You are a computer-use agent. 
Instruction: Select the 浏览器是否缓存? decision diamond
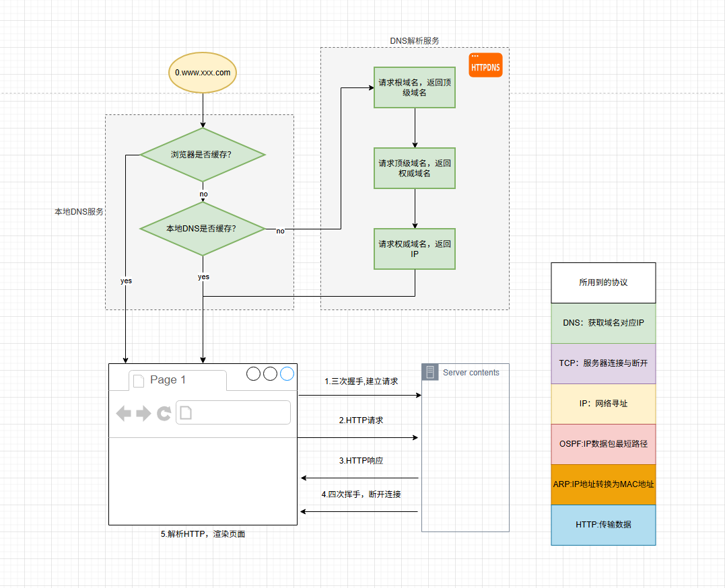click(203, 155)
